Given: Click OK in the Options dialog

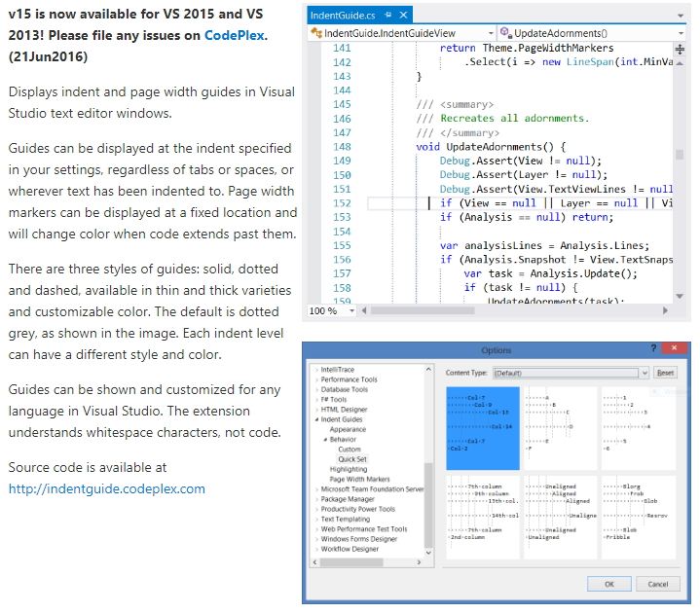Looking at the screenshot, I should point(609,584).
